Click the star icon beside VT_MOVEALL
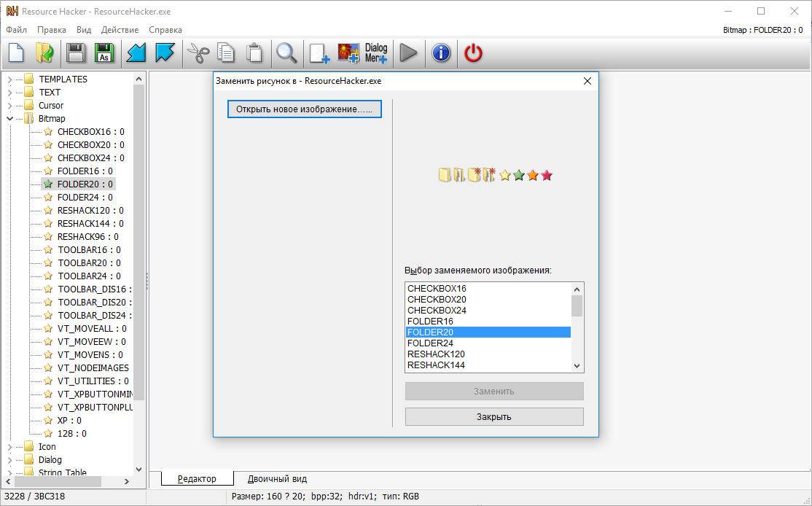Image resolution: width=812 pixels, height=506 pixels. coord(48,328)
